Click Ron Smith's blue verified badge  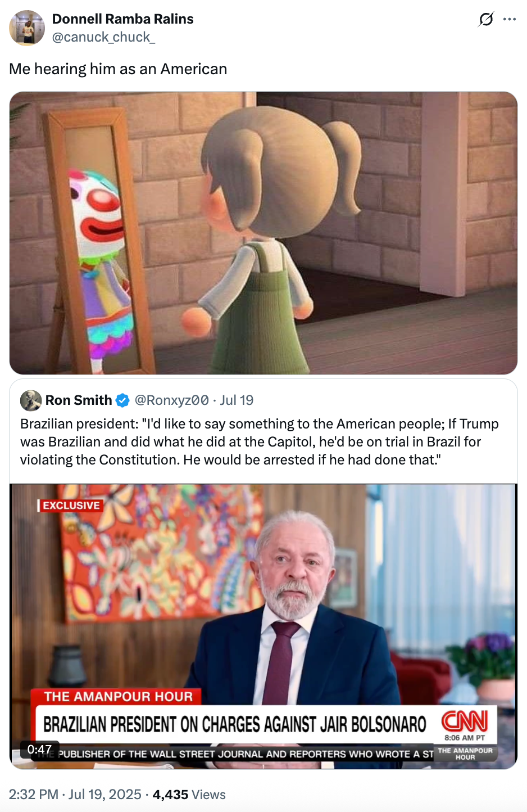click(122, 400)
